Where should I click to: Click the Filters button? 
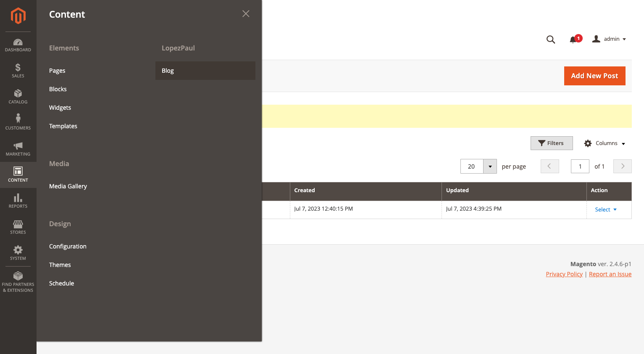[x=551, y=143]
